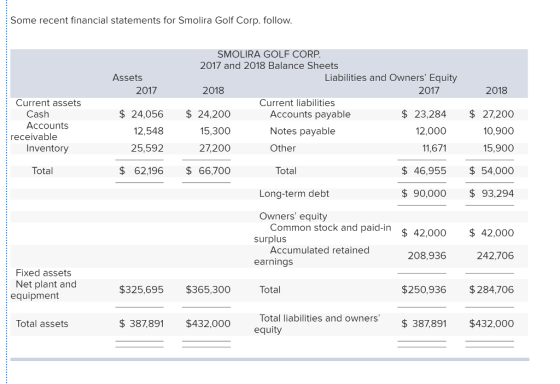Click the Notes payable label

[302, 131]
